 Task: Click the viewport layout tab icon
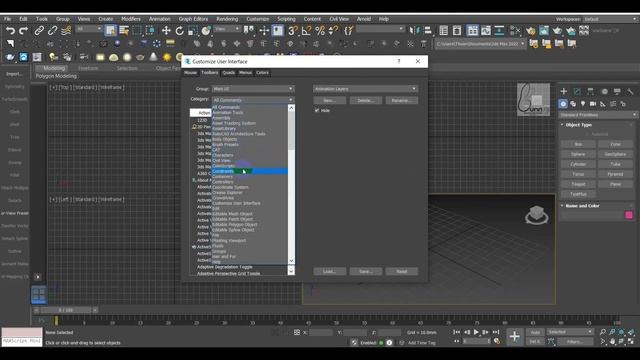(39, 294)
